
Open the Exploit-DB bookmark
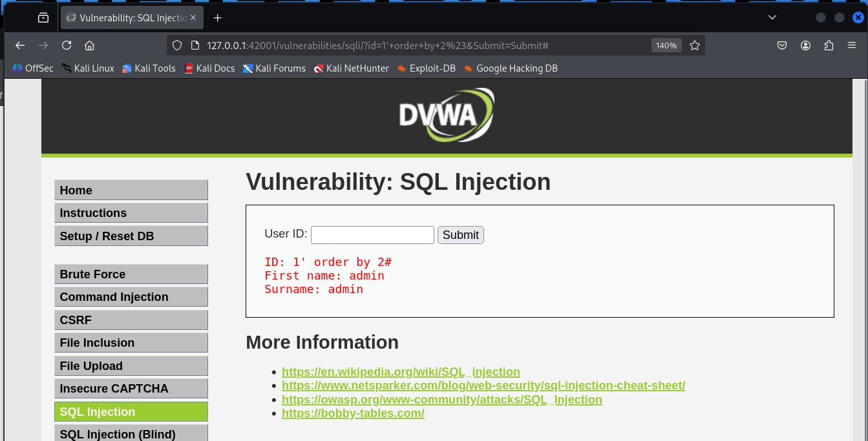[x=427, y=68]
